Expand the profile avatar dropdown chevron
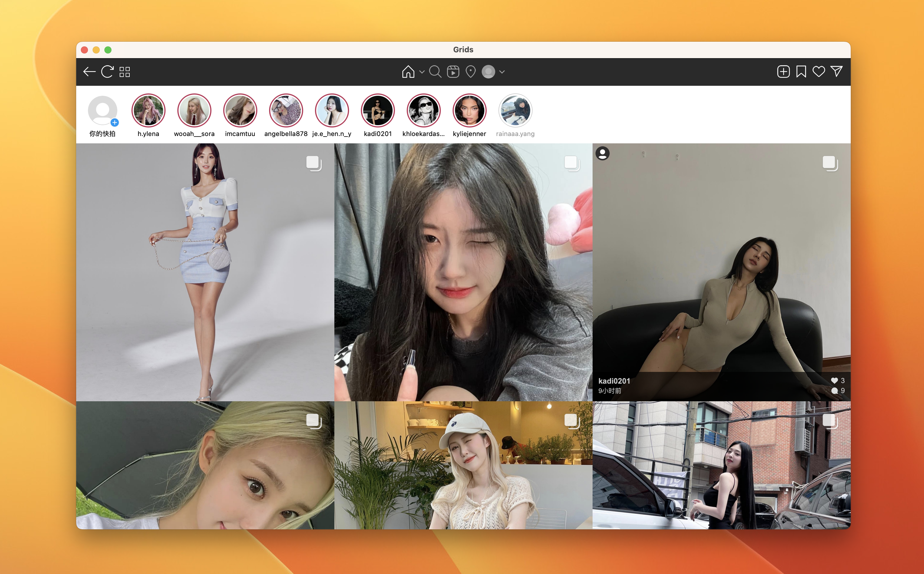 [502, 72]
